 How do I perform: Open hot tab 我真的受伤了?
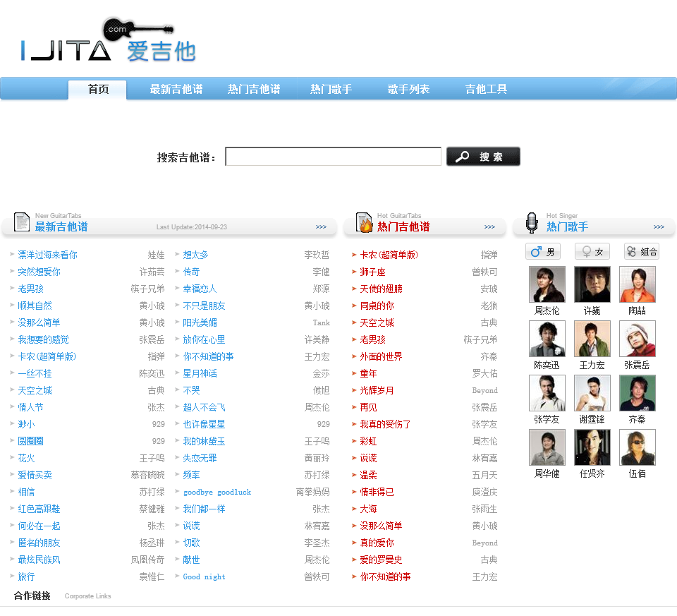[x=386, y=424]
